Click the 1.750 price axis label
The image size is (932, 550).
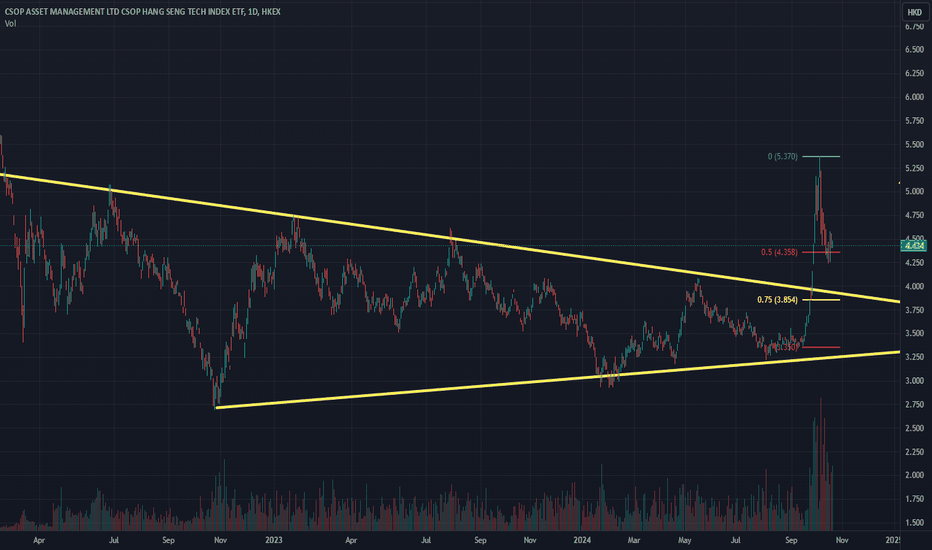click(x=914, y=499)
